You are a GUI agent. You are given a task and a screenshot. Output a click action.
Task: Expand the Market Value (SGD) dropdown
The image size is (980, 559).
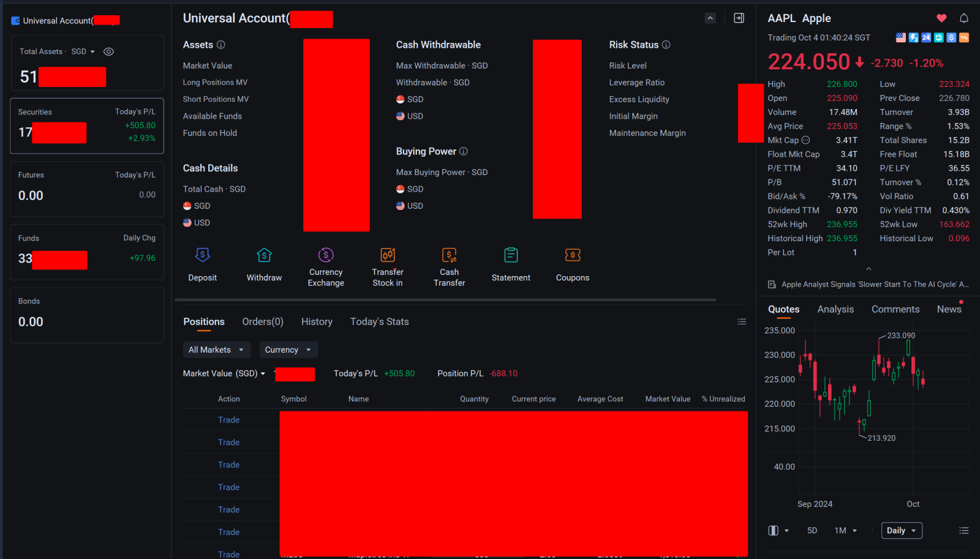pyautogui.click(x=224, y=373)
